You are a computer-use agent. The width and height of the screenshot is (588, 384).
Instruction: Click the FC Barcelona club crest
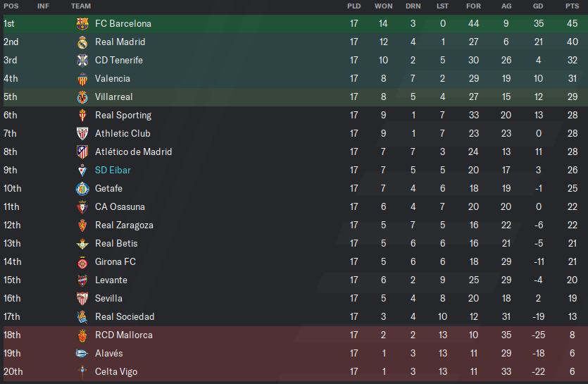coord(82,24)
